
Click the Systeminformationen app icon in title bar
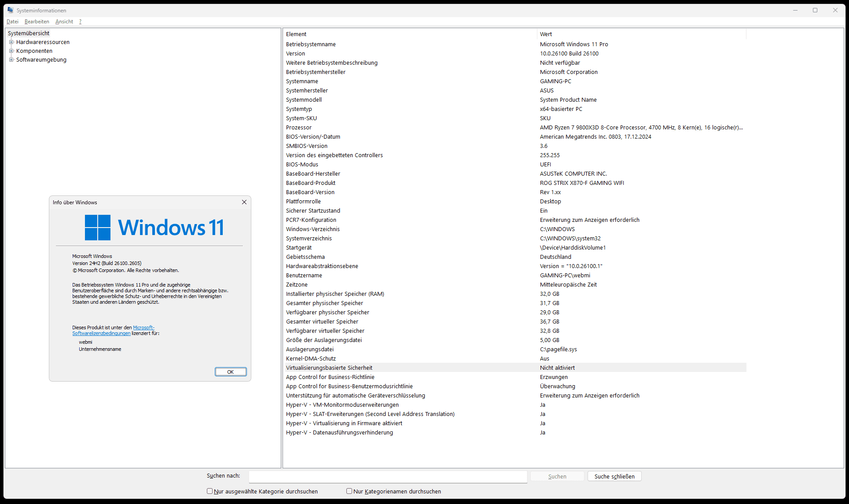tap(10, 10)
